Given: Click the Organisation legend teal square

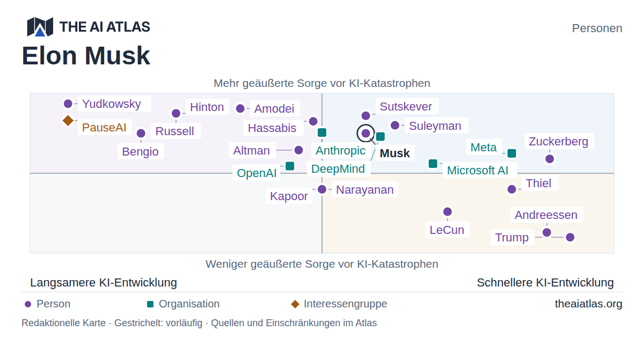Looking at the screenshot, I should 150,304.
